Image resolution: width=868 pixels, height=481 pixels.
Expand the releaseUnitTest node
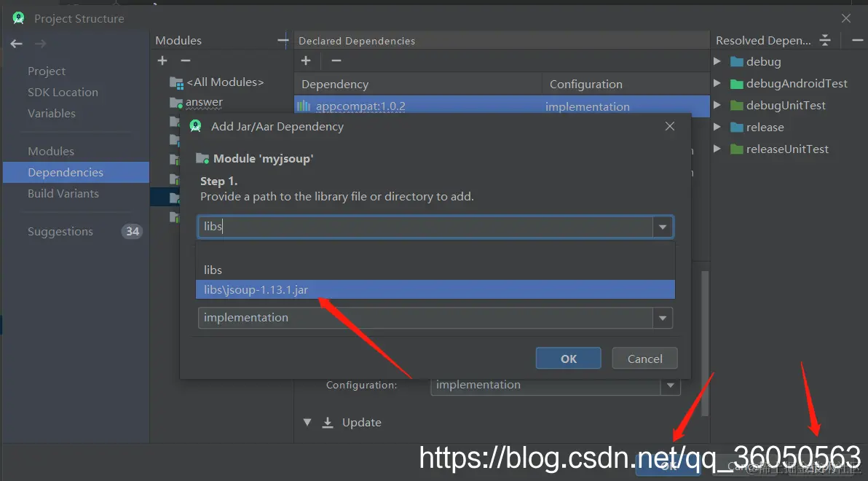tap(717, 149)
